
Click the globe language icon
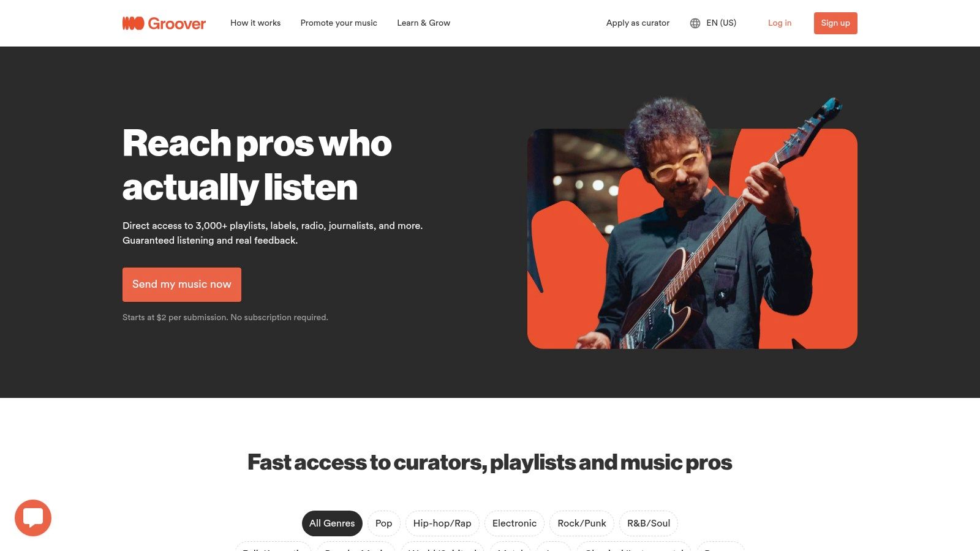(x=695, y=23)
